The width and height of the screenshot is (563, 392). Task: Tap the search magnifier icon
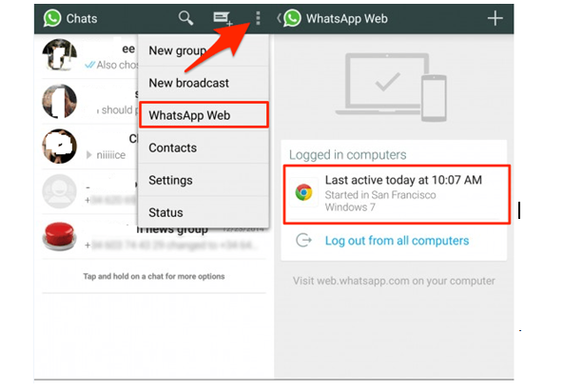click(185, 18)
